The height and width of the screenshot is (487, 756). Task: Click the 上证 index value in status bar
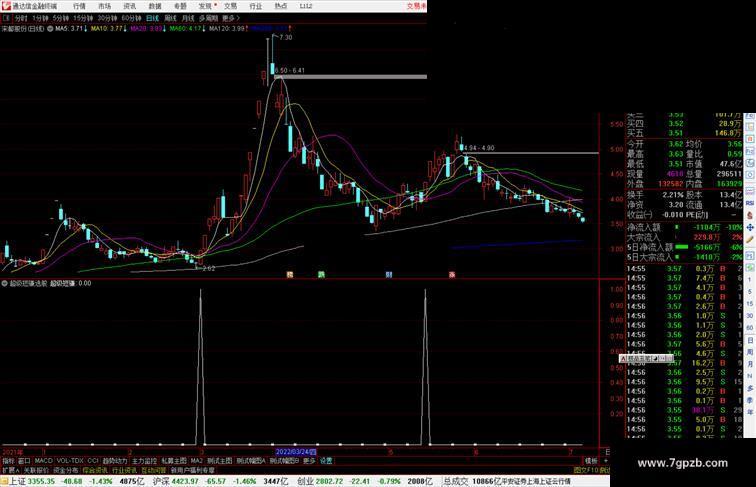tap(41, 481)
